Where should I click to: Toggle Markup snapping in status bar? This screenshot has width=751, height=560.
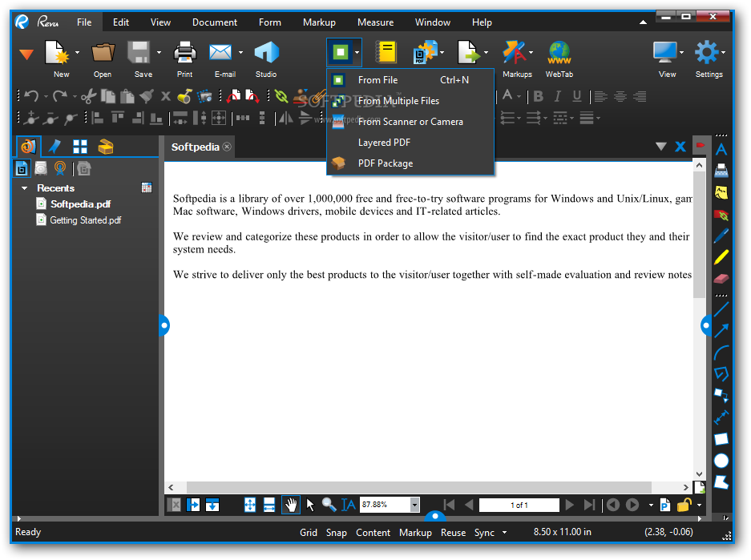[415, 532]
